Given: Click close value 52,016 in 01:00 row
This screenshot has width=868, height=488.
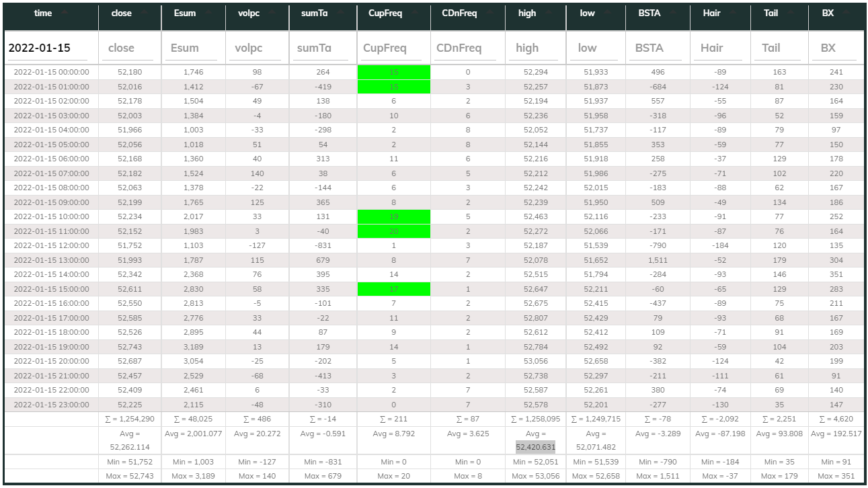Looking at the screenshot, I should 130,87.
